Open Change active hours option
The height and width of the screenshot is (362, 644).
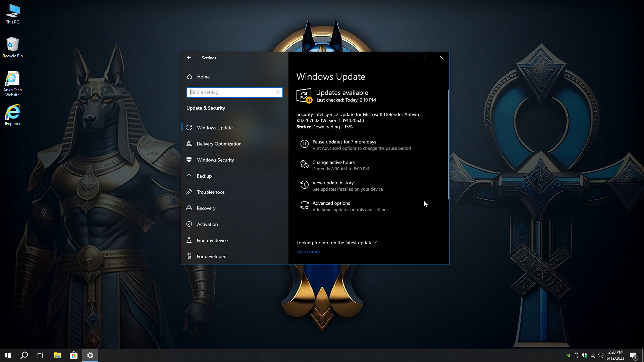click(333, 163)
